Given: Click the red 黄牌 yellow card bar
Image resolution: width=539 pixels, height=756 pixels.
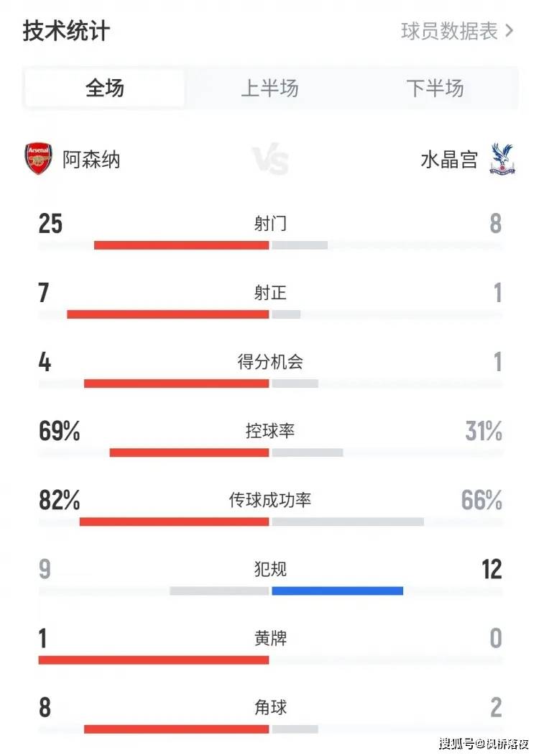Looking at the screenshot, I should tap(154, 660).
